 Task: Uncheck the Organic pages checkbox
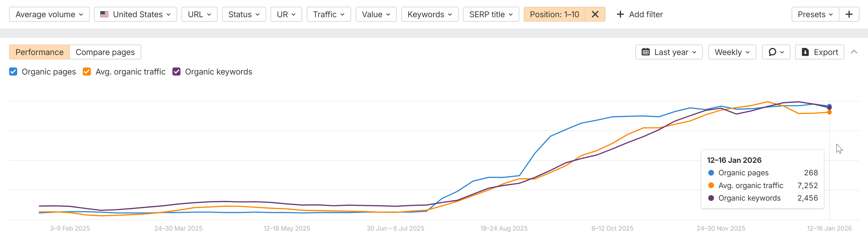click(13, 72)
